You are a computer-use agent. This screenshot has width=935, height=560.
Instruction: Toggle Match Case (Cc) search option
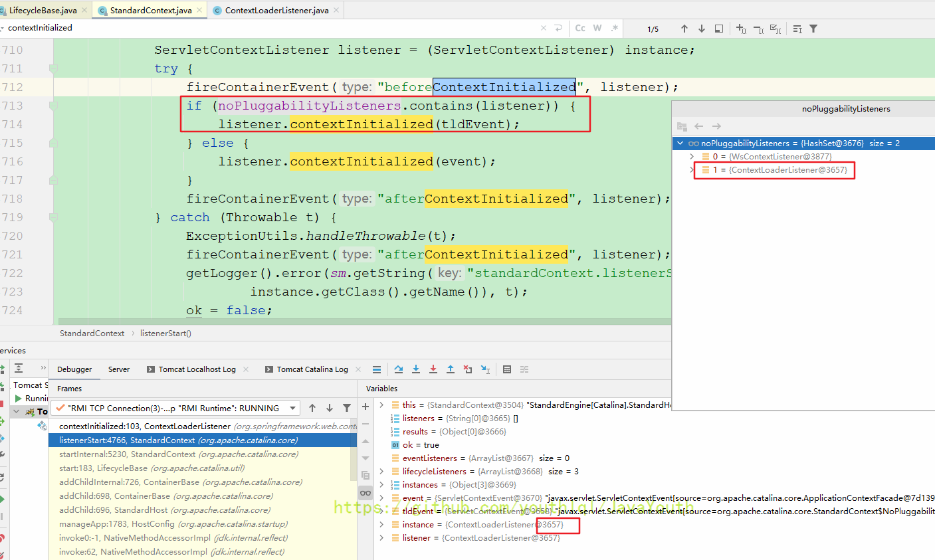tap(580, 29)
